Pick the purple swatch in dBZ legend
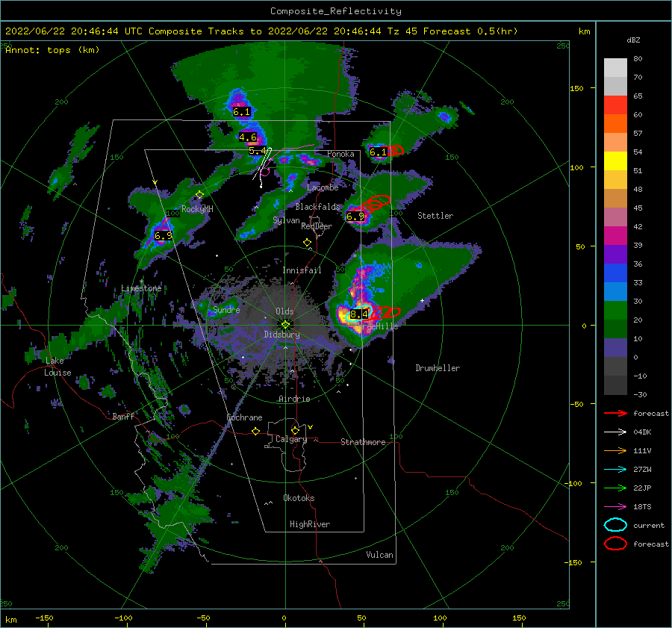672x628 pixels. pos(615,254)
